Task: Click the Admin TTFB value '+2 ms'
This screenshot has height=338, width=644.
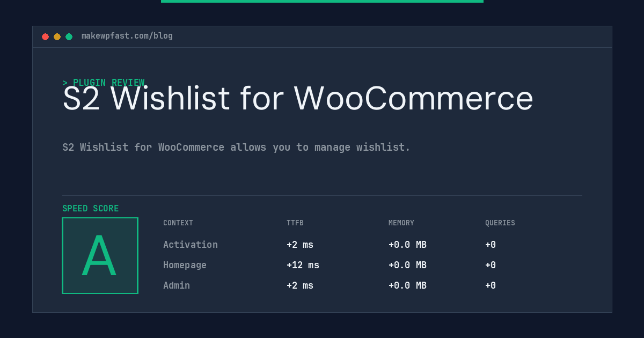Action: [300, 285]
